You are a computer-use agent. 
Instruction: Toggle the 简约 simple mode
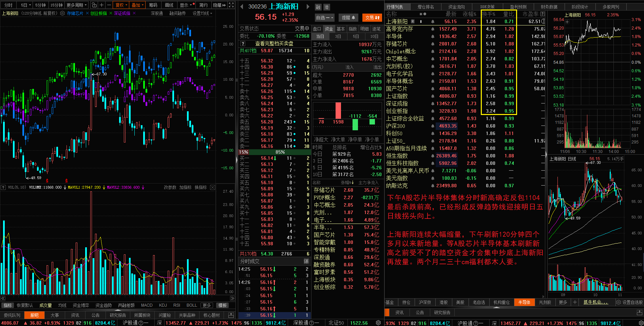pos(203,5)
